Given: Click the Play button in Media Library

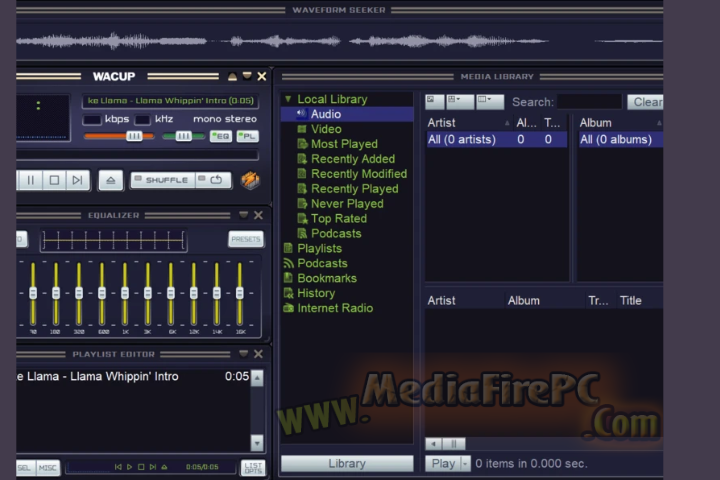Looking at the screenshot, I should tap(443, 463).
